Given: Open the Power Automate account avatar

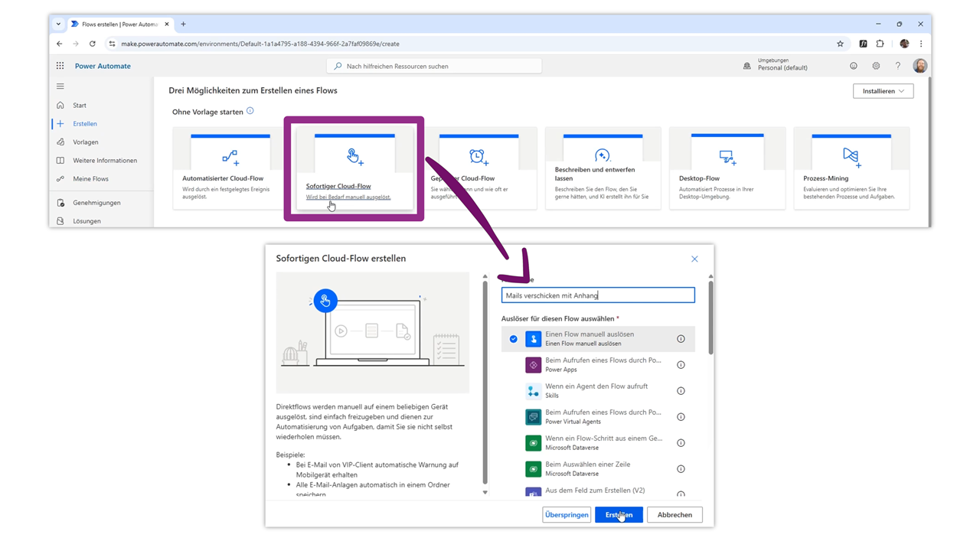Looking at the screenshot, I should click(x=920, y=66).
